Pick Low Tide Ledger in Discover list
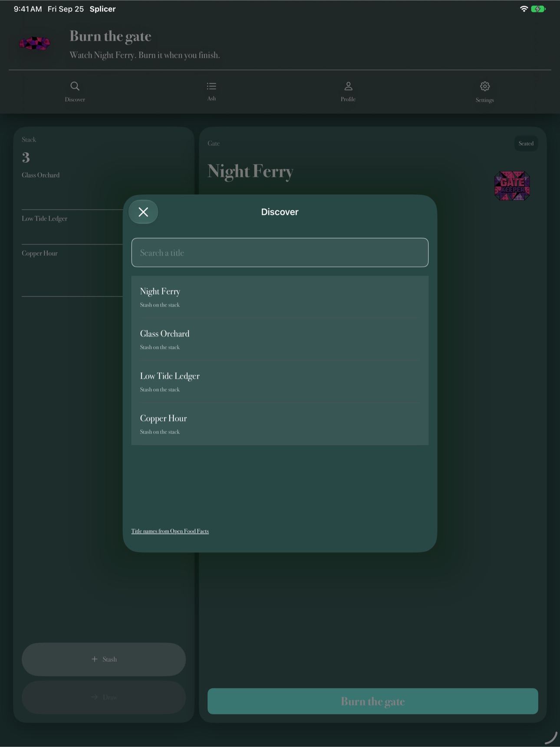The image size is (560, 747). pos(280,382)
